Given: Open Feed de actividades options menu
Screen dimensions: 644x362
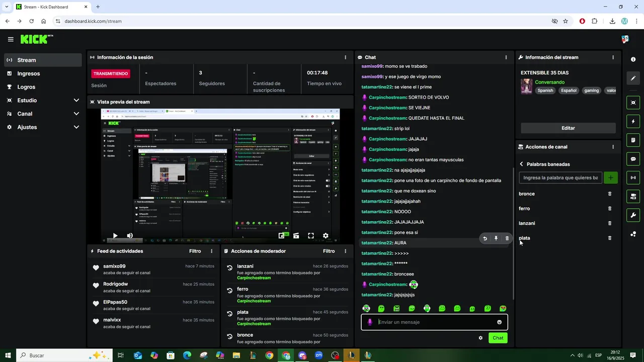Looking at the screenshot, I should pos(211,251).
